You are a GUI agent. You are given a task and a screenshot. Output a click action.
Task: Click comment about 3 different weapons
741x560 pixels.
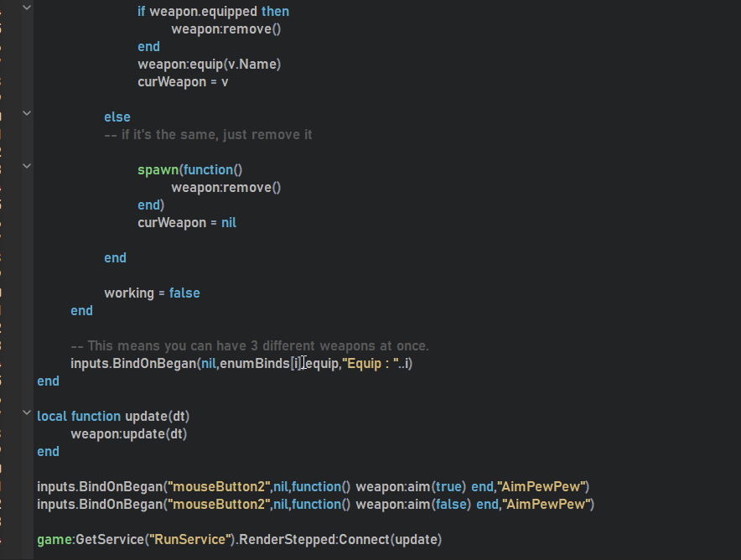(250, 346)
